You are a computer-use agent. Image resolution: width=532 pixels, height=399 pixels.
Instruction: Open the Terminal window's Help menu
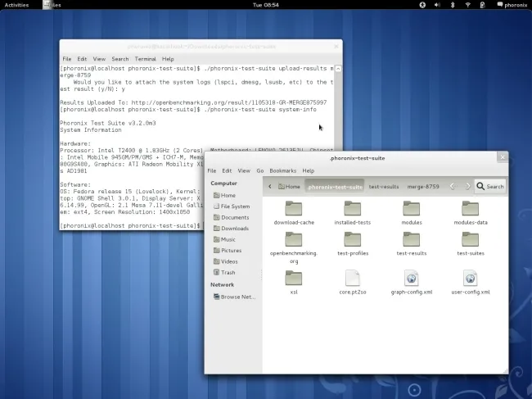[168, 59]
